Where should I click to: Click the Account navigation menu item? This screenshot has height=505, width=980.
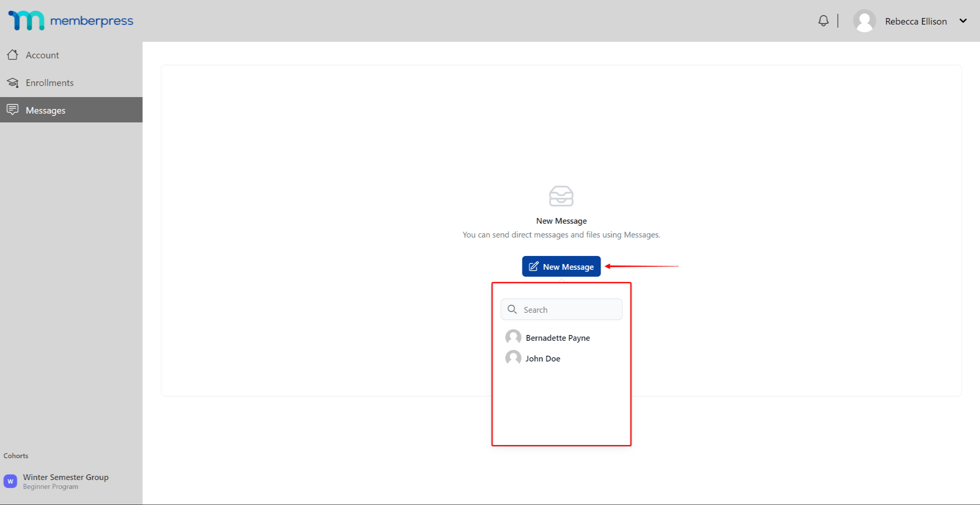click(x=43, y=55)
